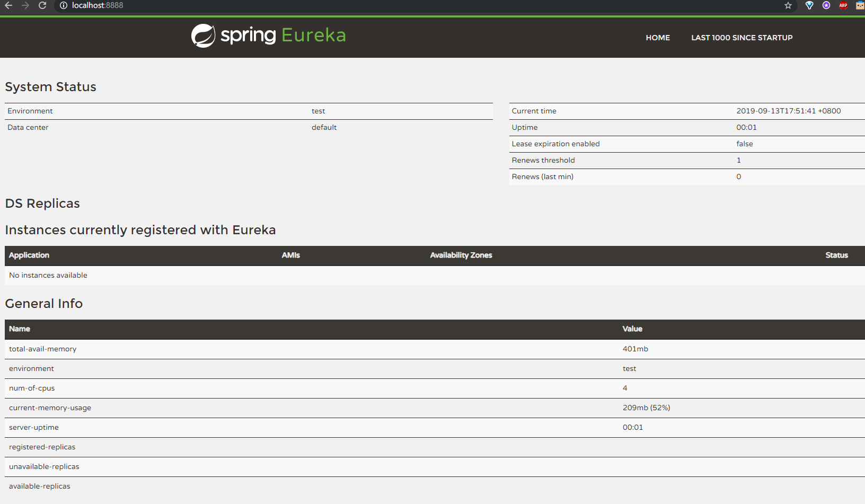Select the Uptime label
The height and width of the screenshot is (504, 865).
pos(525,128)
